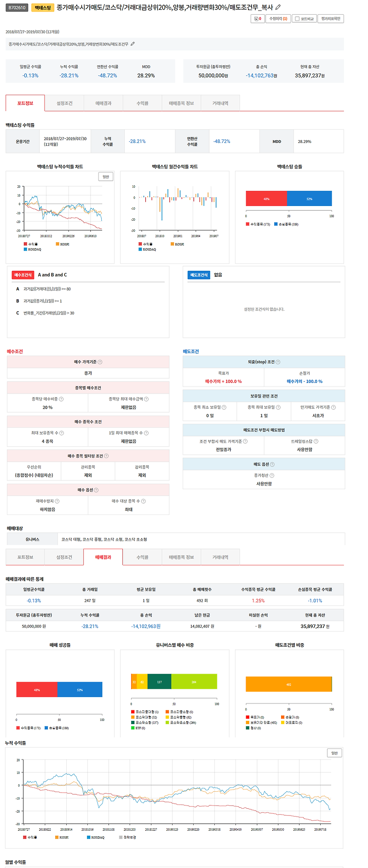368x868 pixels.
Task: Toggle KOSPI legend in monthly returns chart
Action: click(177, 244)
